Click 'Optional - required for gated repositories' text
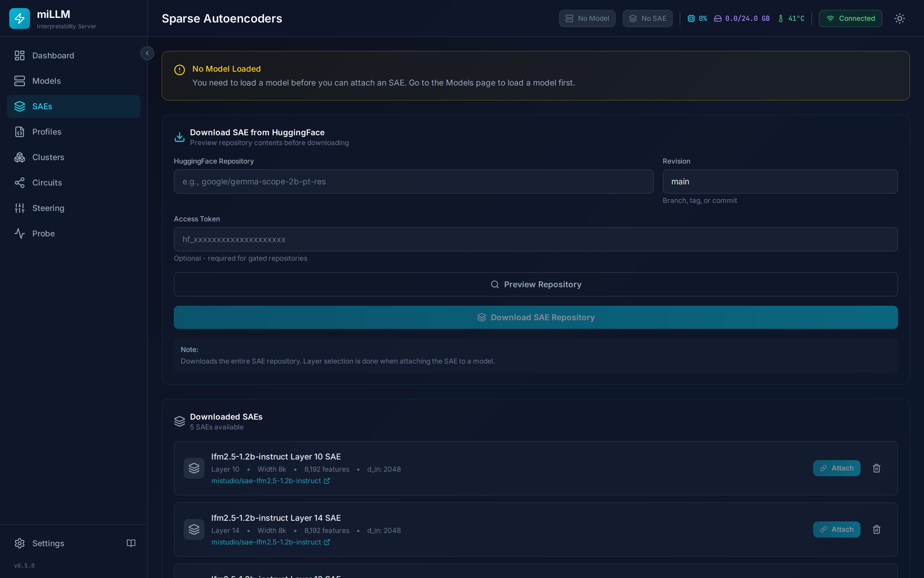Screen dimensions: 924x578 (241, 258)
